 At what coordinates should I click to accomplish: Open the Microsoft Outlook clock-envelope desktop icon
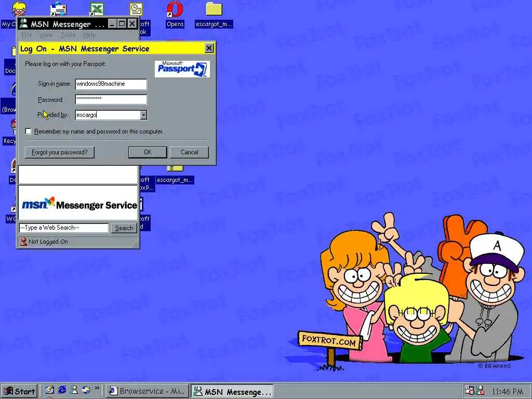[x=136, y=9]
